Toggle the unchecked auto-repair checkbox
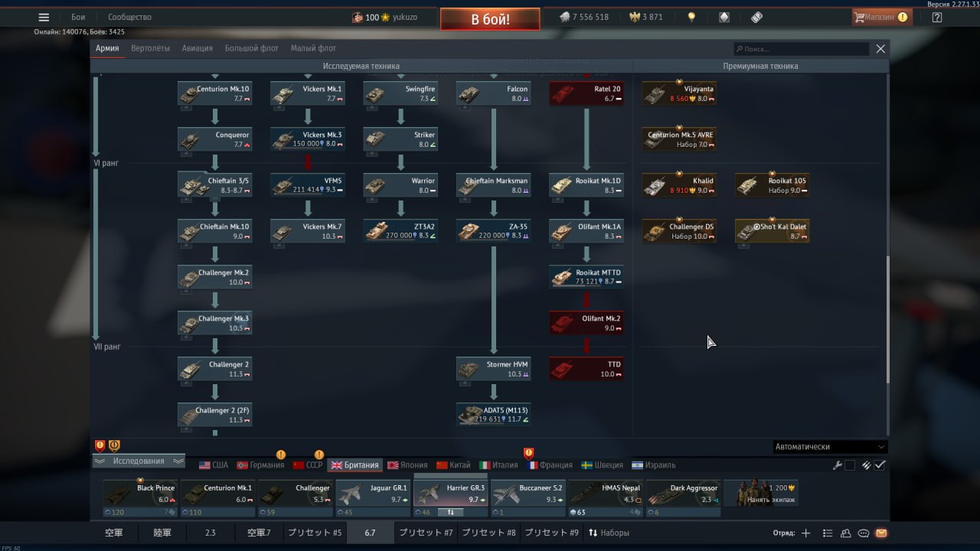This screenshot has height=551, width=980. [x=850, y=465]
